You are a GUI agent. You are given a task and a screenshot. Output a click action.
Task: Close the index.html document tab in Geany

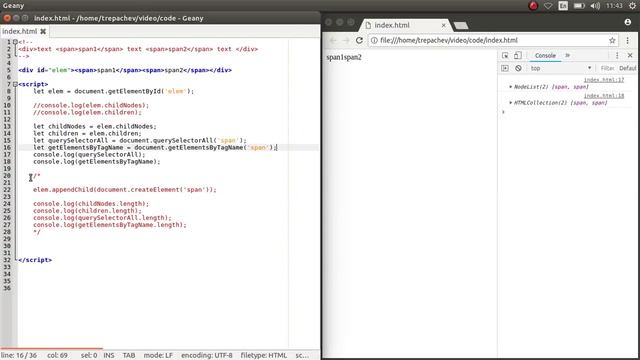point(43,31)
